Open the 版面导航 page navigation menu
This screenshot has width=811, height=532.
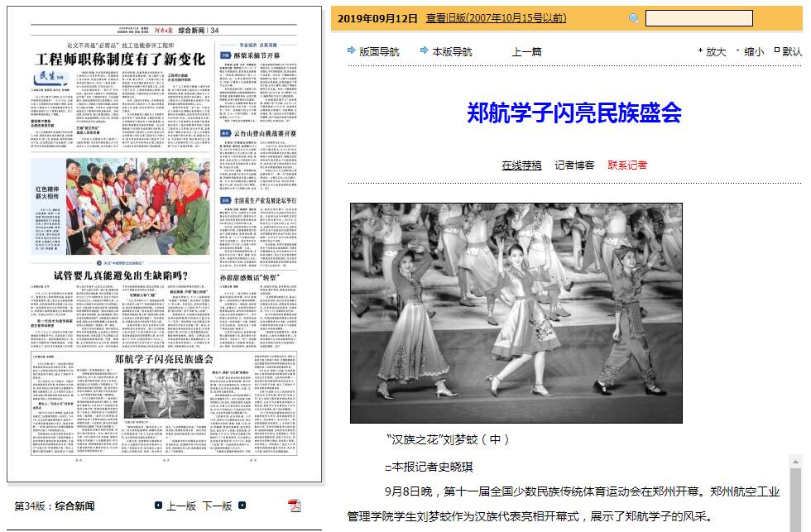(x=379, y=51)
